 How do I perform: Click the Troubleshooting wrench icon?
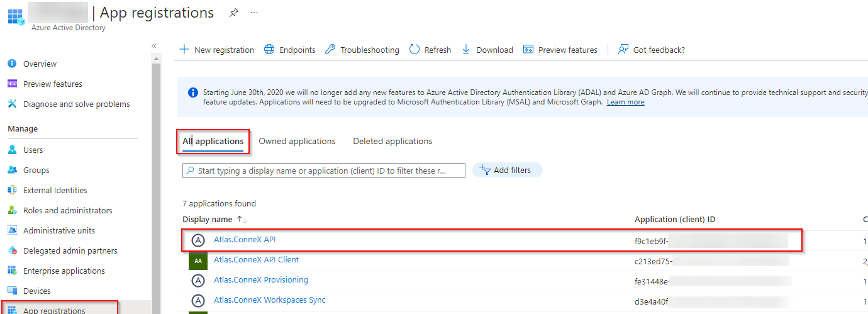pyautogui.click(x=330, y=49)
